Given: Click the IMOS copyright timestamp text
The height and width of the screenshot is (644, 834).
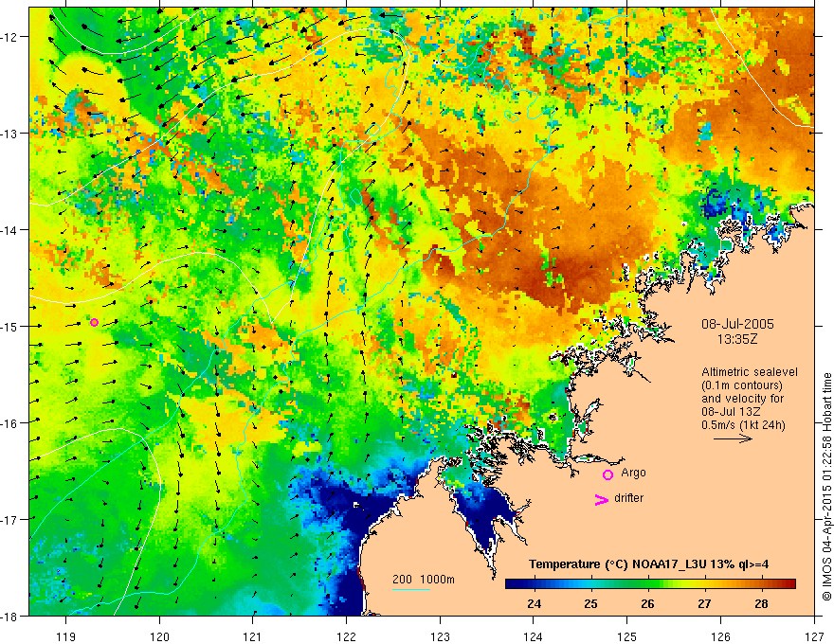Looking at the screenshot, I should 826,486.
